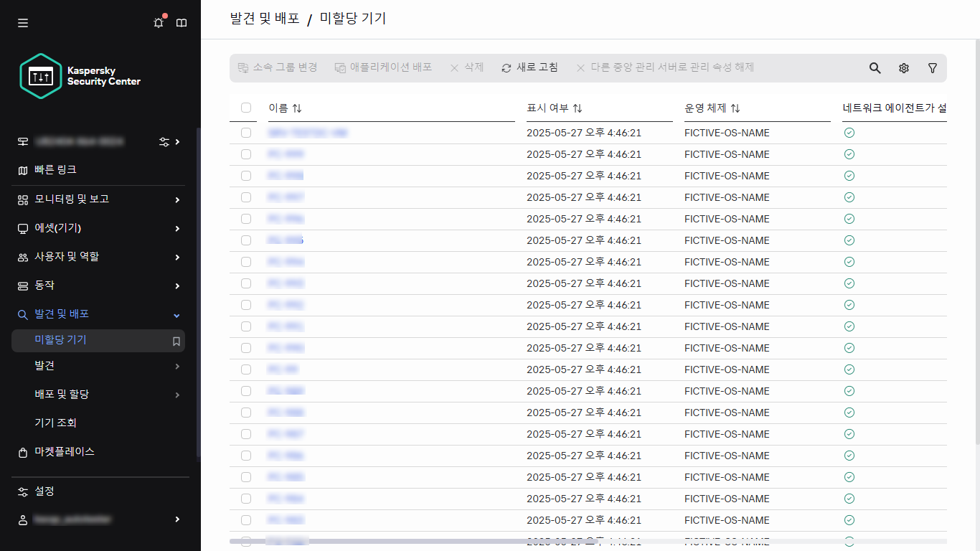The height and width of the screenshot is (551, 980).
Task: Click the 발견 및 배포 breadcrumb link
Action: [x=265, y=19]
